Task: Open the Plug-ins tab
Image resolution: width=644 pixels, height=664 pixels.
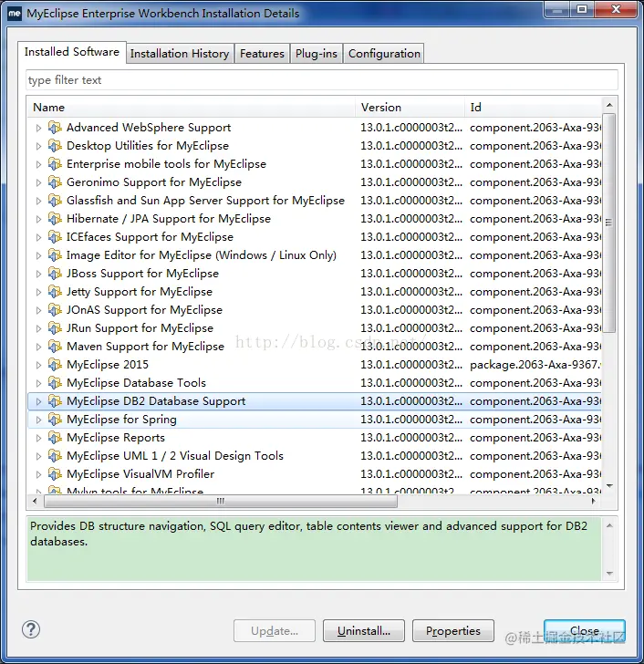Action: (x=317, y=54)
